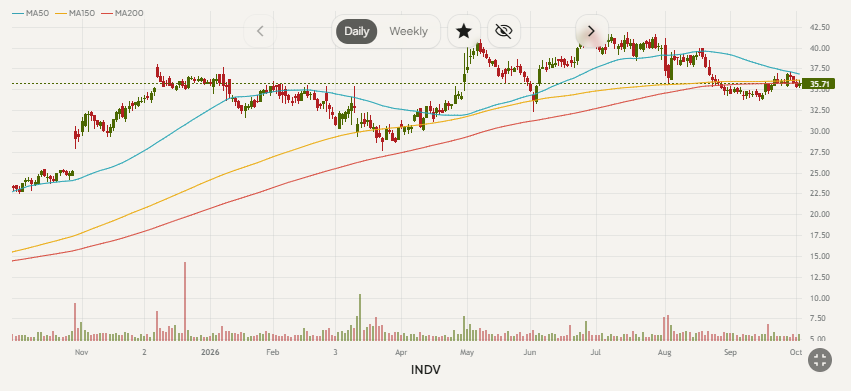Switch chart to the Weekly timeframe
Screen dimensions: 851x391
pyautogui.click(x=408, y=31)
